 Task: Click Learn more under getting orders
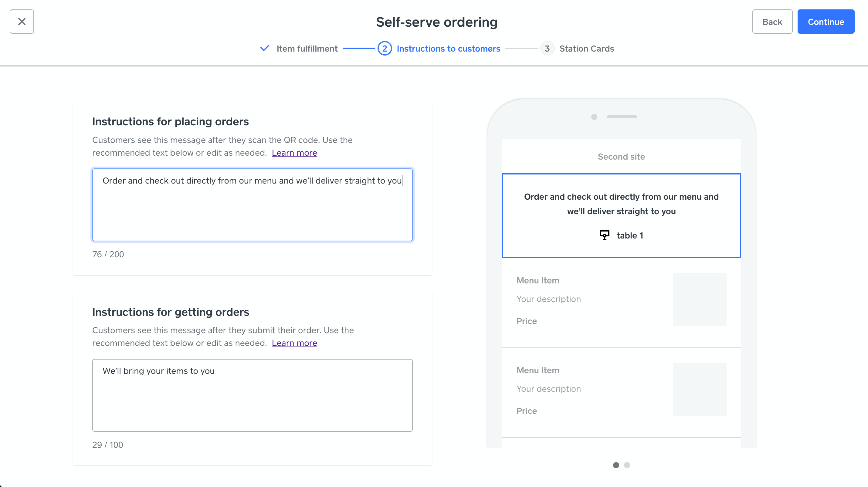click(294, 343)
